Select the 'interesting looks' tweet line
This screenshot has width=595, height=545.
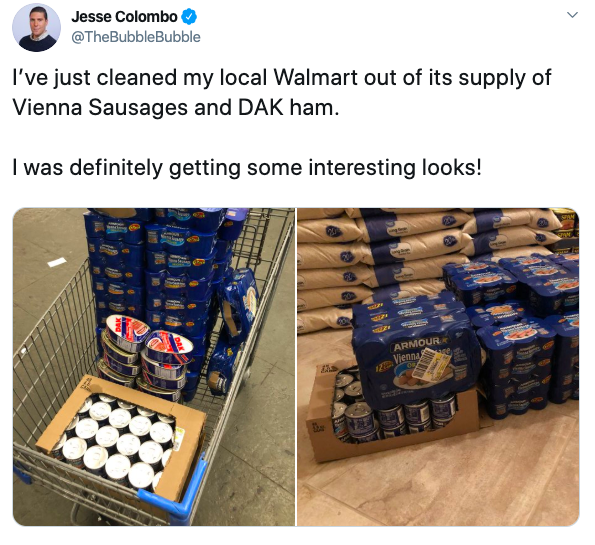pyautogui.click(x=247, y=167)
